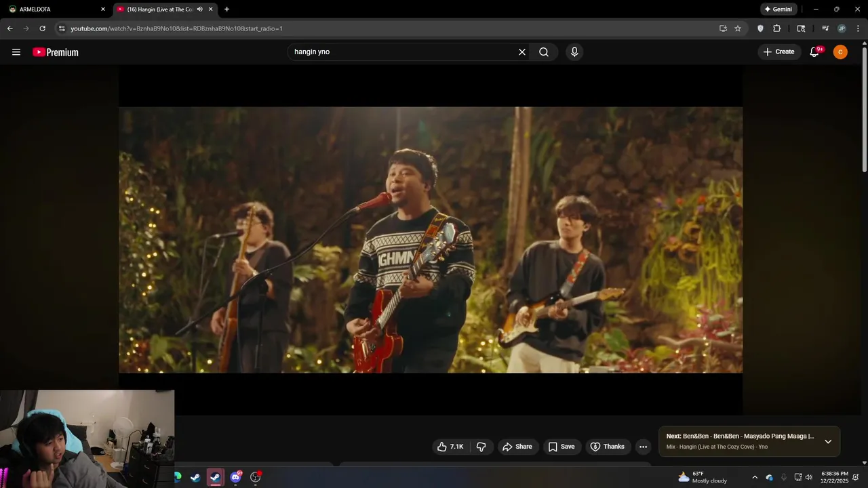The height and width of the screenshot is (488, 868).
Task: Open the network tray icon
Action: click(798, 477)
